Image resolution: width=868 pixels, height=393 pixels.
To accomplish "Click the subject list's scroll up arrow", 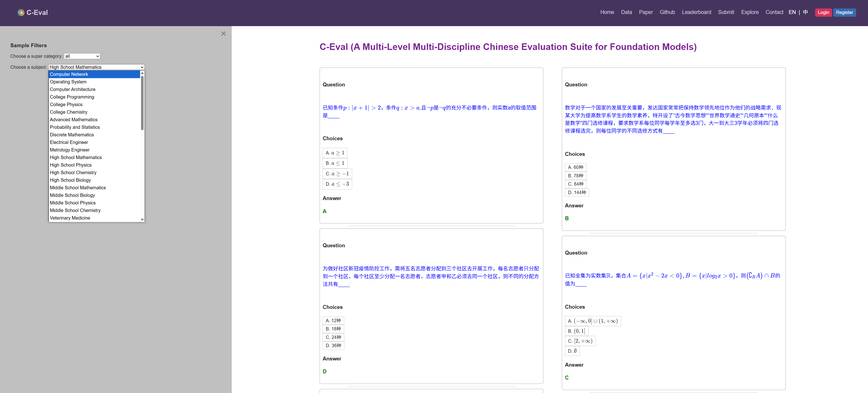I will click(x=142, y=73).
